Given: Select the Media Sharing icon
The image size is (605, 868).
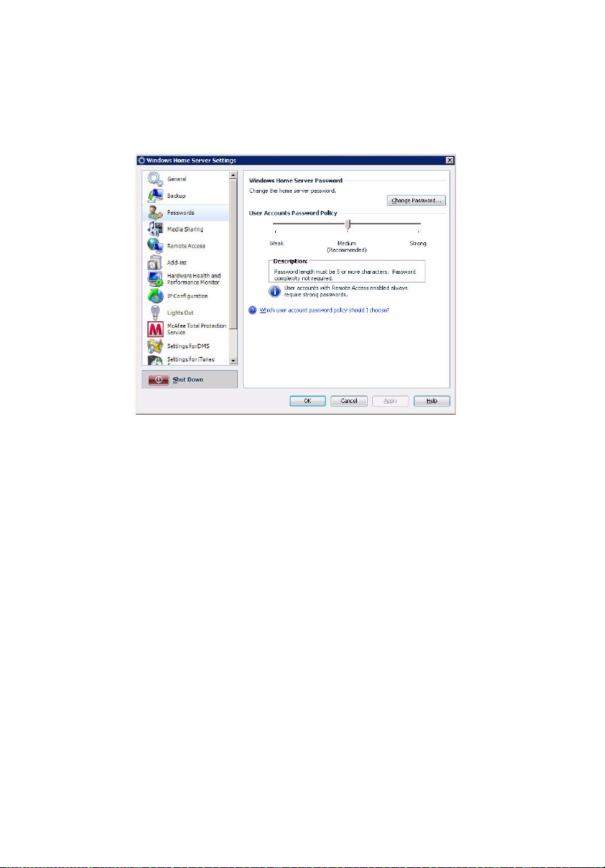Looking at the screenshot, I should (153, 229).
